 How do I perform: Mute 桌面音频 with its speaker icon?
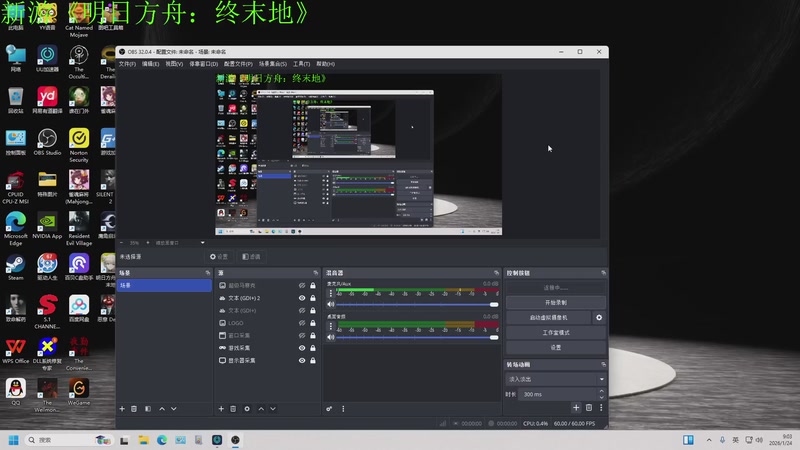pos(331,337)
